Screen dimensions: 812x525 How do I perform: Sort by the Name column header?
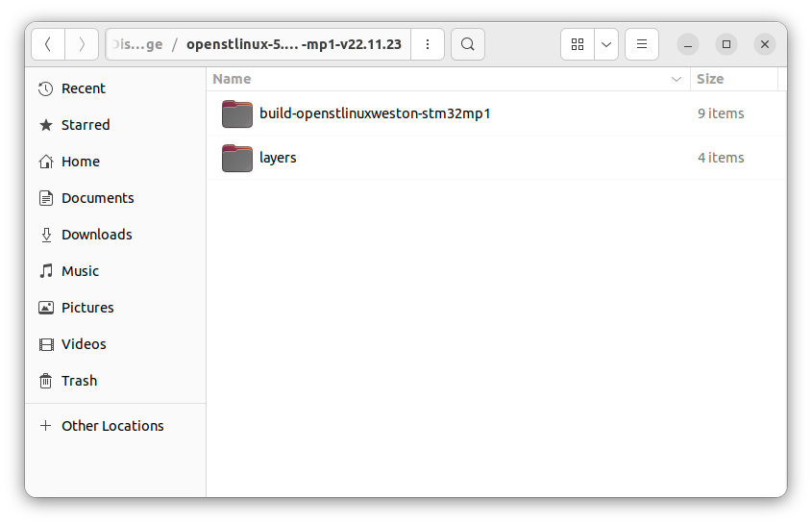coord(449,79)
